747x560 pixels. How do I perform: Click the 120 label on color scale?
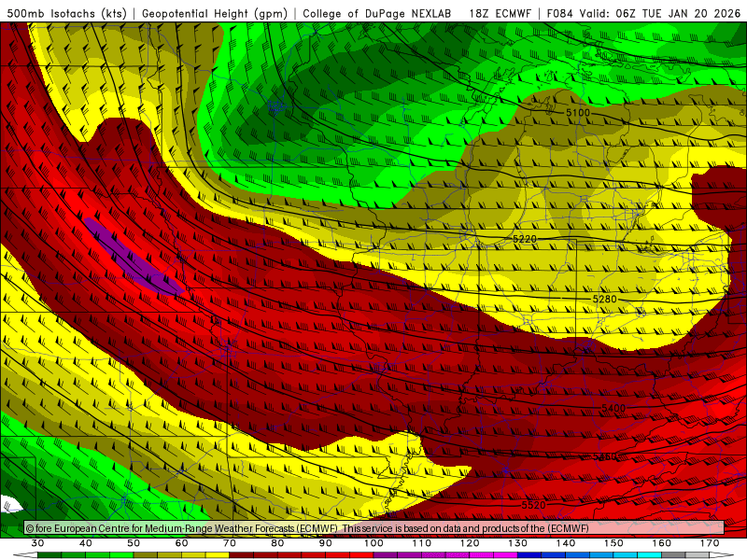[x=470, y=543]
